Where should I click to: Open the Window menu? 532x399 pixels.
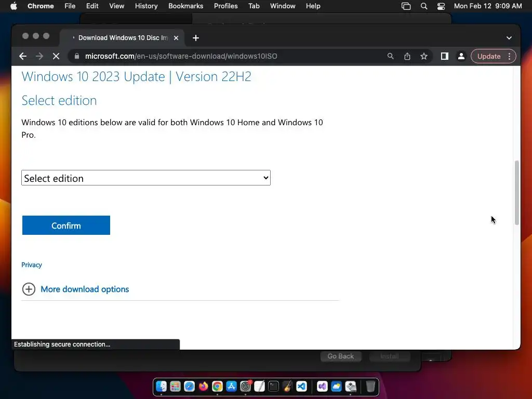[283, 6]
